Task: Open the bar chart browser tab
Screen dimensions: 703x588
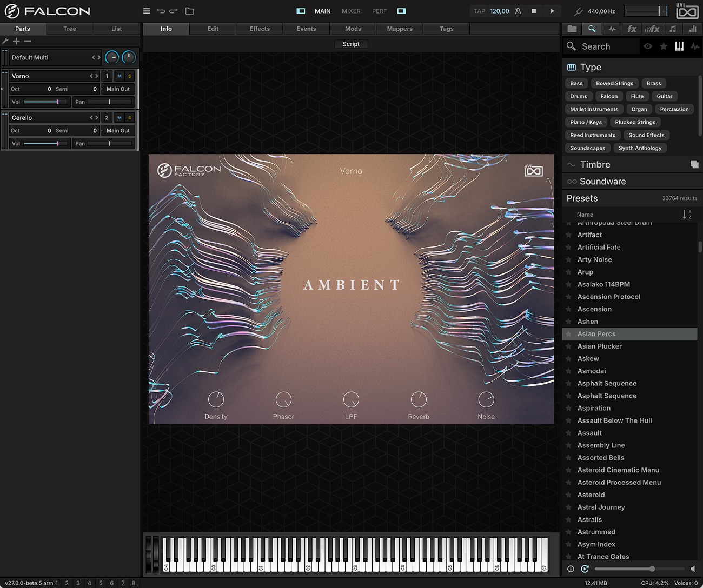Action: point(693,29)
